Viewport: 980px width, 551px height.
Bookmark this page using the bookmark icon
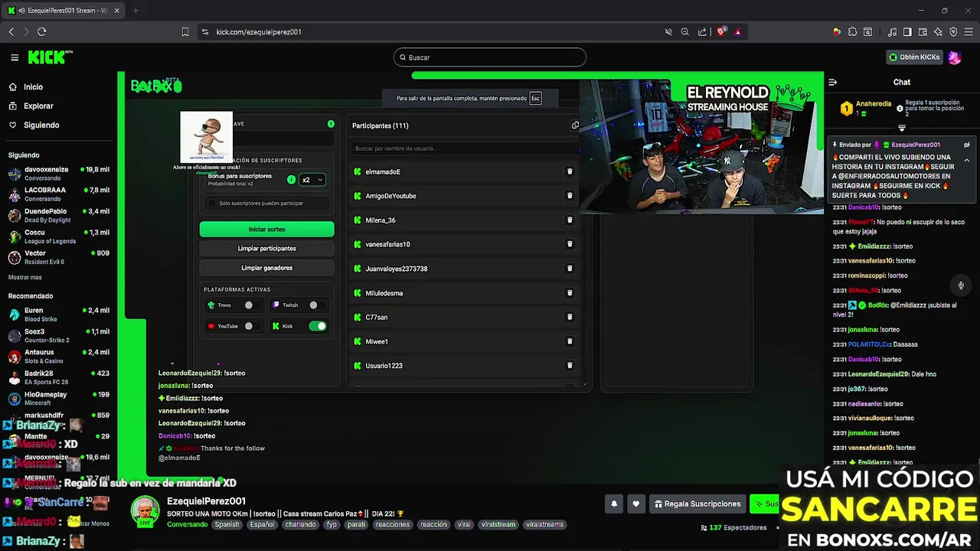(x=185, y=32)
